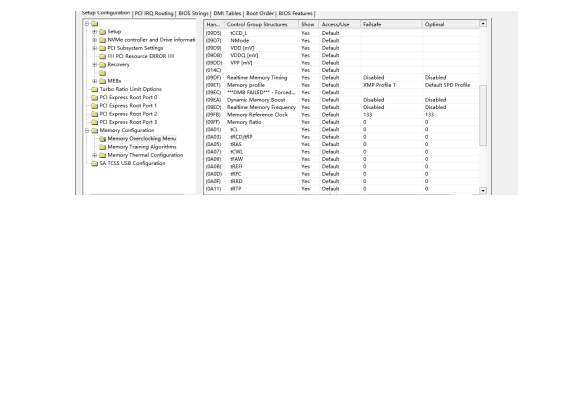Expand the NVMe controller and Drive information node
Screen dimensions: 573x397
[x=95, y=40]
